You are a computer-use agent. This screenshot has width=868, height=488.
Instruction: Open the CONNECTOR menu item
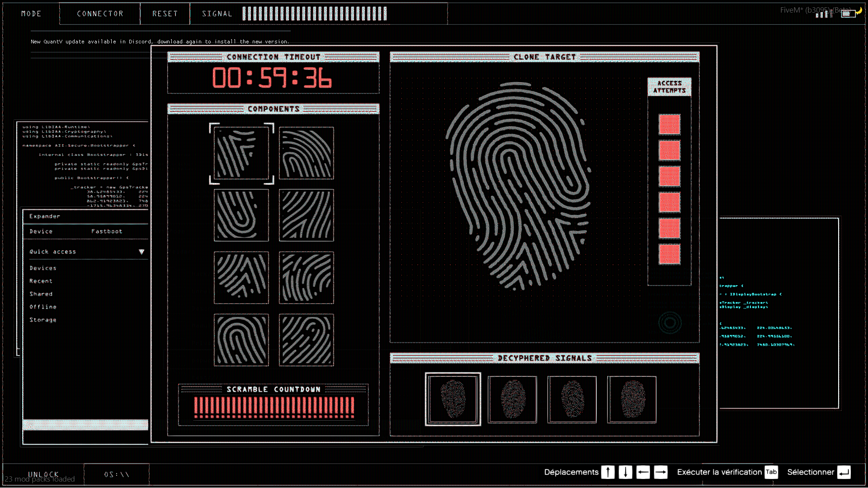(100, 14)
